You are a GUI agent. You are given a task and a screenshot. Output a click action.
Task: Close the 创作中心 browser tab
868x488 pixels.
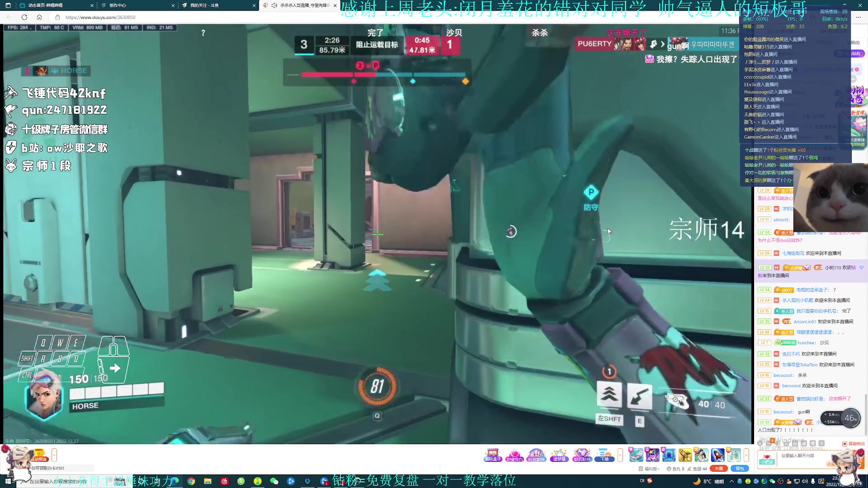pos(173,5)
